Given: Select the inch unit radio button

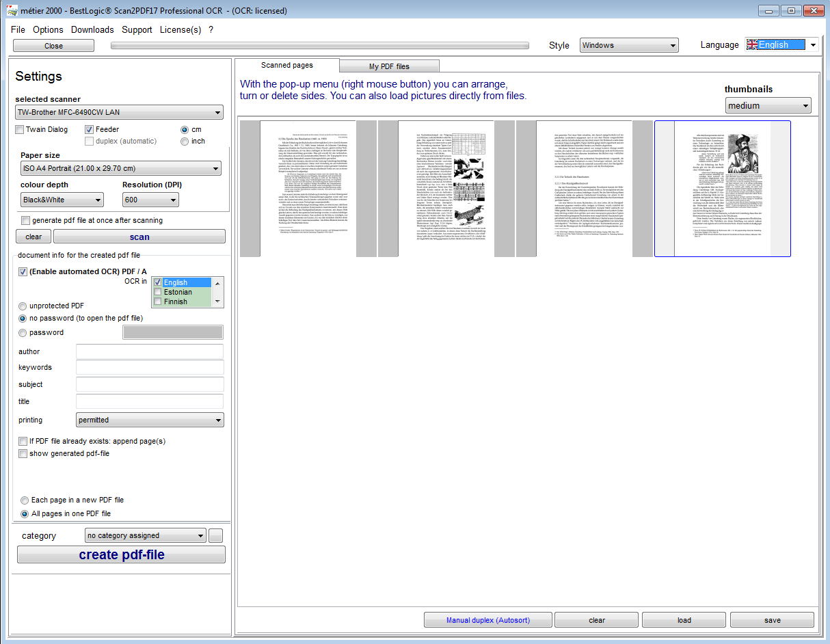Looking at the screenshot, I should tap(185, 142).
